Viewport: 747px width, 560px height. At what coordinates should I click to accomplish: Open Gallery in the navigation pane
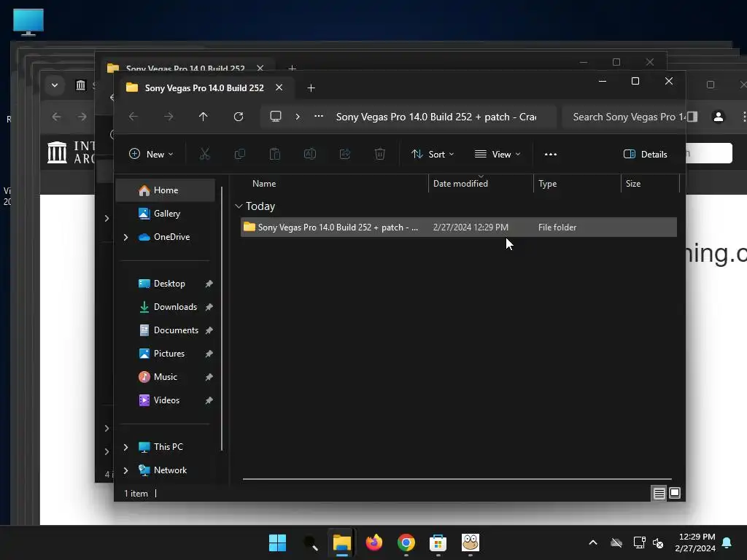point(166,214)
